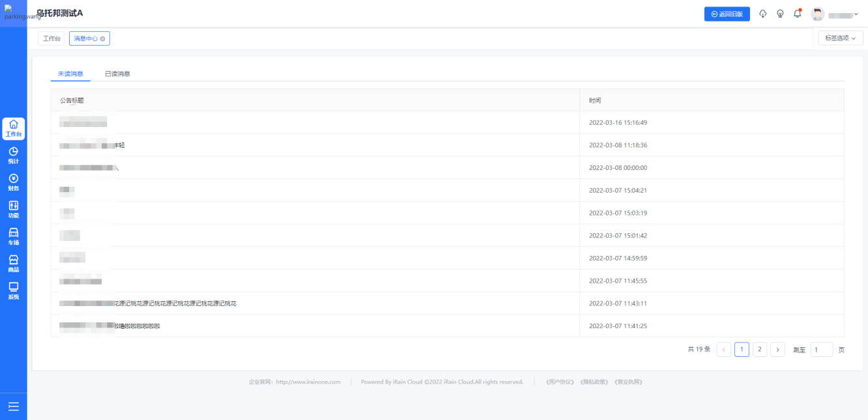This screenshot has height=420, width=868.
Task: Open the notification bell icon
Action: pos(797,14)
